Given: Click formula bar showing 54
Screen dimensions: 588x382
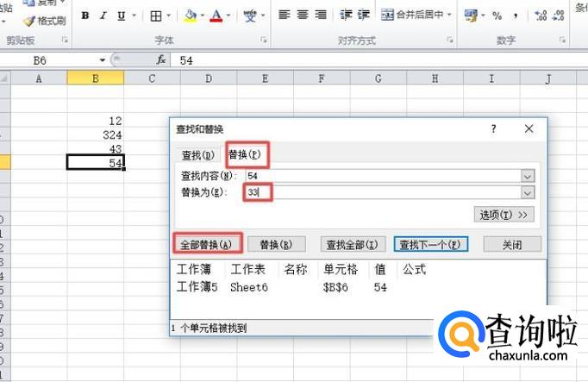Looking at the screenshot, I should click(x=379, y=60).
